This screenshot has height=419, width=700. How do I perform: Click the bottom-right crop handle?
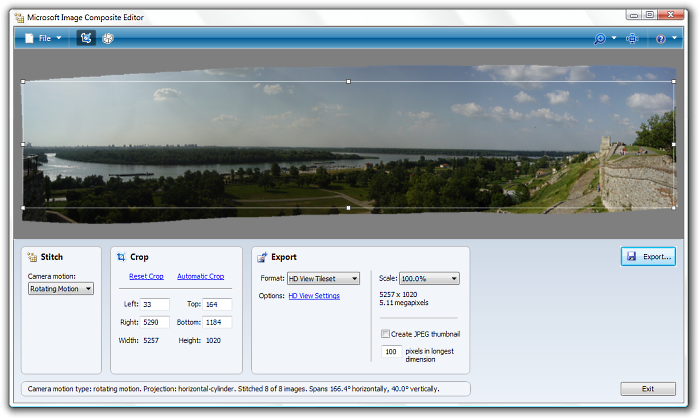pyautogui.click(x=674, y=208)
